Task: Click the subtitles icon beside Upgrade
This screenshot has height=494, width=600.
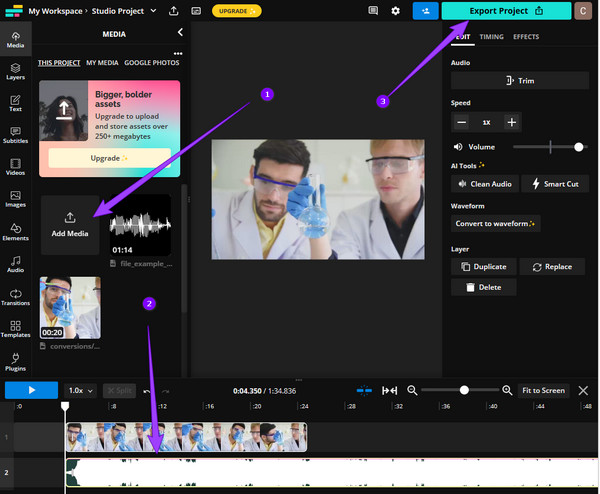Action: (196, 11)
